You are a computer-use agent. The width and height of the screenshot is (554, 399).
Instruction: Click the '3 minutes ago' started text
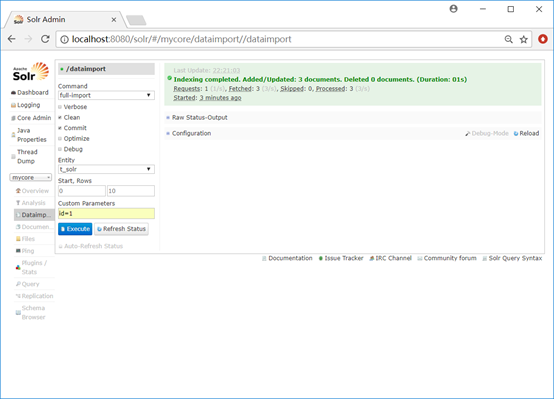[x=220, y=98]
